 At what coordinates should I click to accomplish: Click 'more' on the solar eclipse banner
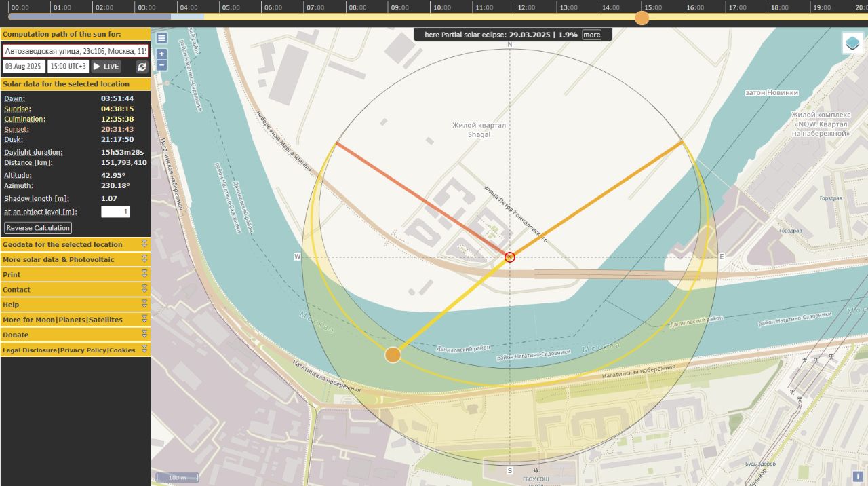tap(591, 35)
